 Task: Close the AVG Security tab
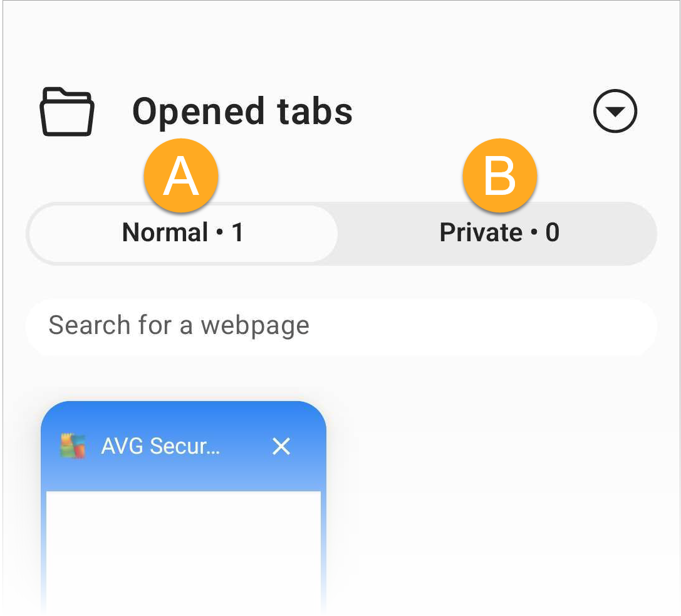281,446
